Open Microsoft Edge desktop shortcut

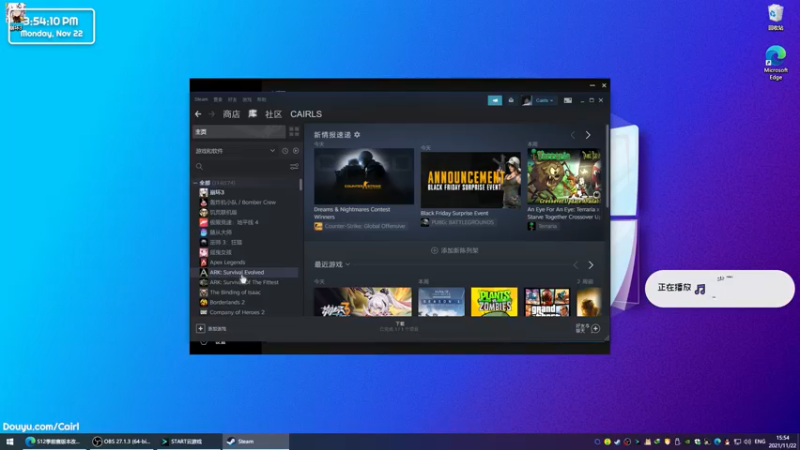click(776, 63)
